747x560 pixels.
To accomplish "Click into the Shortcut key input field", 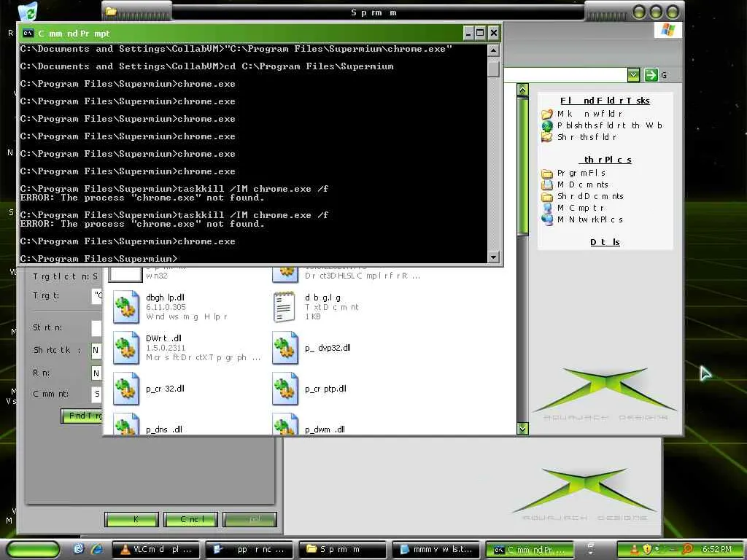I will click(x=97, y=350).
